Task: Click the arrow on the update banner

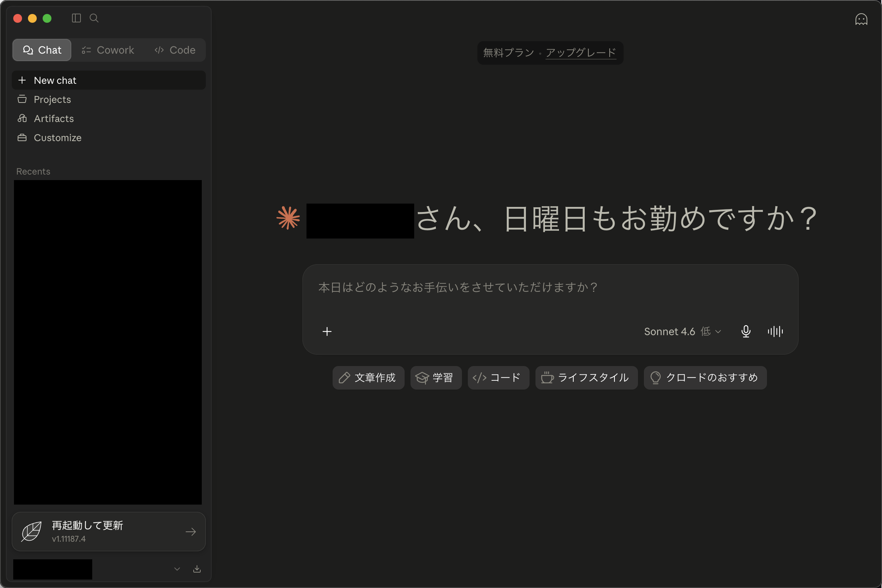Action: pyautogui.click(x=191, y=532)
